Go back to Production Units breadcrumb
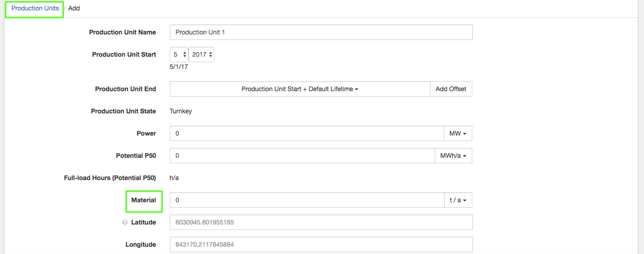This screenshot has width=644, height=254. tap(35, 8)
